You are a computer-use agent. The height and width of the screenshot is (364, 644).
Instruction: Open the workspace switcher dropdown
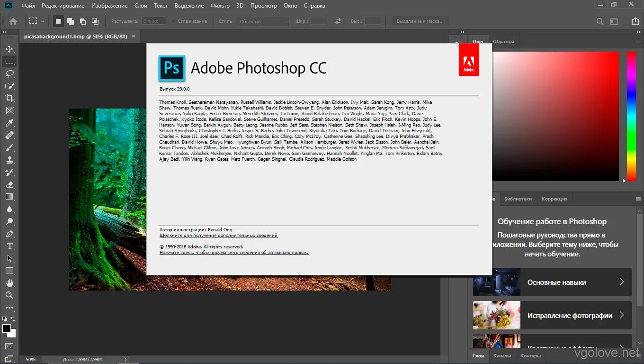pyautogui.click(x=614, y=21)
